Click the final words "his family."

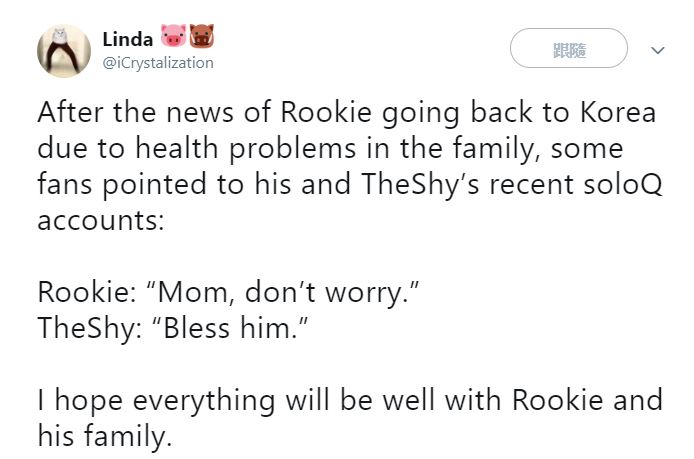pyautogui.click(x=104, y=436)
